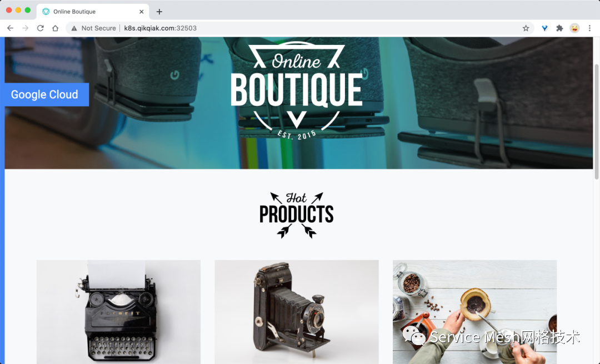This screenshot has height=364, width=600.
Task: Click the Google Cloud banner label
Action: (44, 94)
